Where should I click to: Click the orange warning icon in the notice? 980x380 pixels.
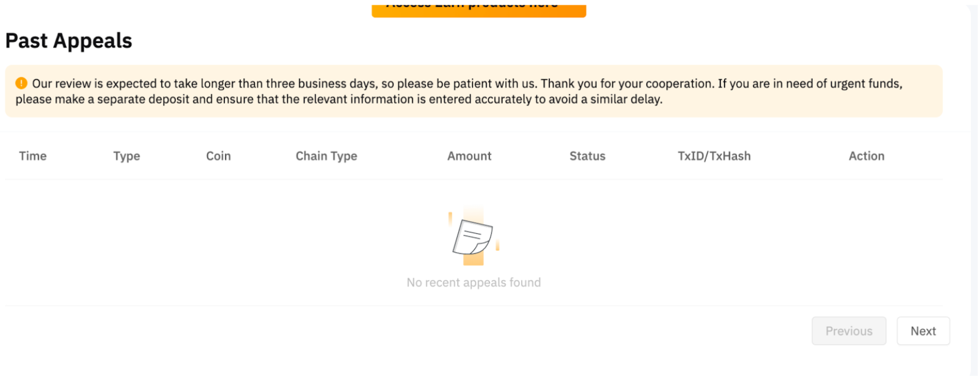[22, 83]
